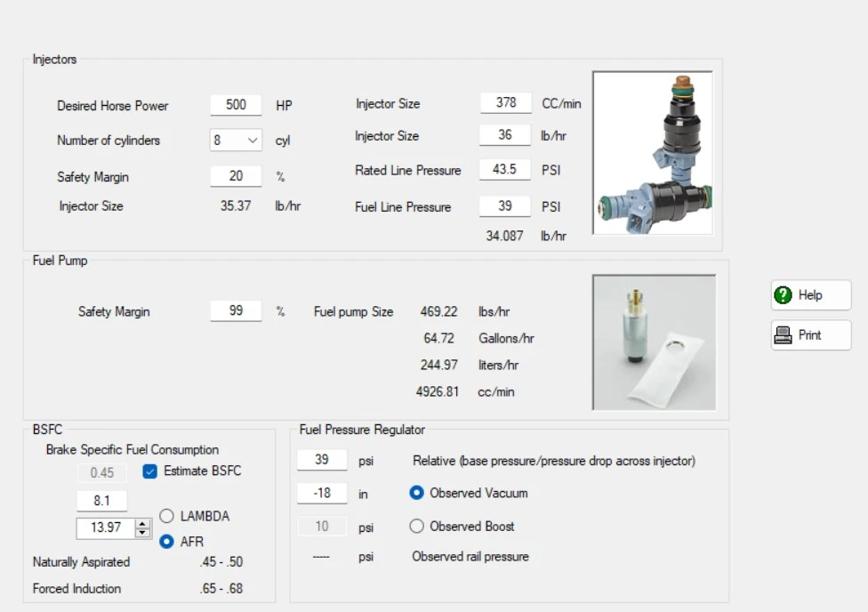Click the regulator base pressure 39 psi field
The height and width of the screenshot is (612, 868).
(322, 460)
